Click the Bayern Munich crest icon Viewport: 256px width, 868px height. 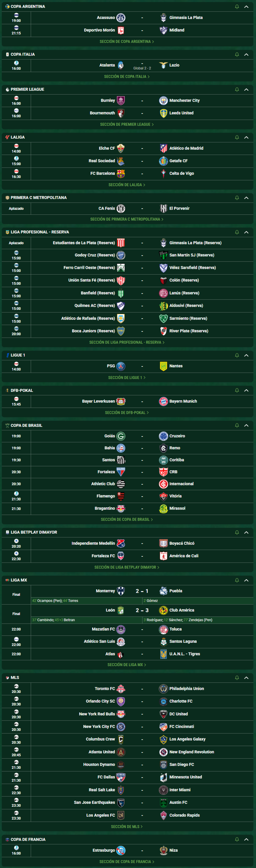pos(163,401)
